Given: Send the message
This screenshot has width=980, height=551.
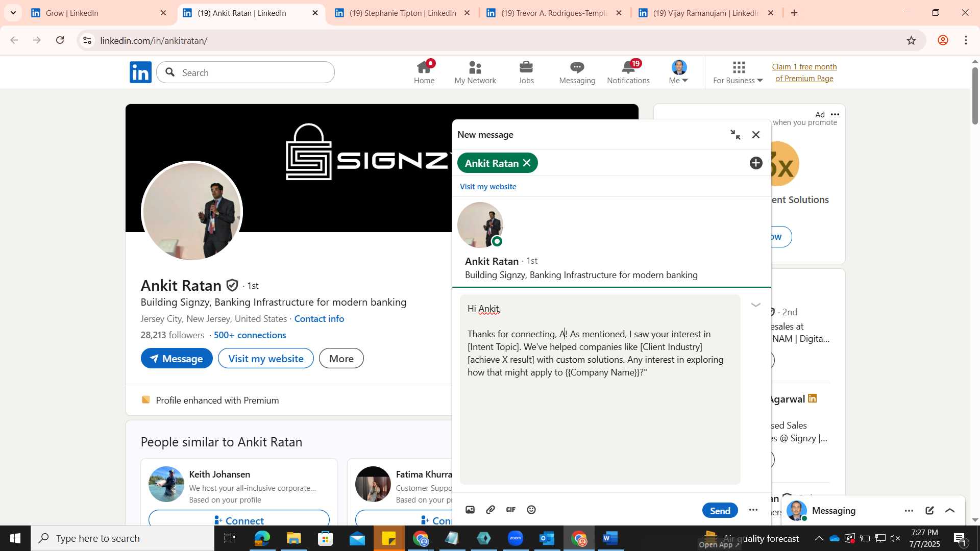Looking at the screenshot, I should [x=720, y=510].
